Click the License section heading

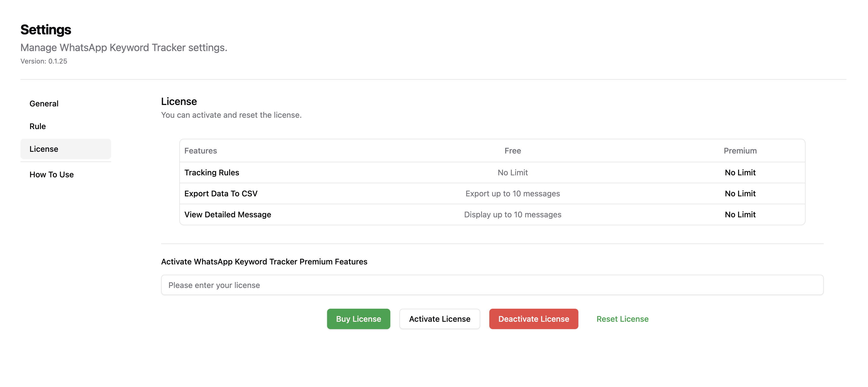[x=179, y=101]
